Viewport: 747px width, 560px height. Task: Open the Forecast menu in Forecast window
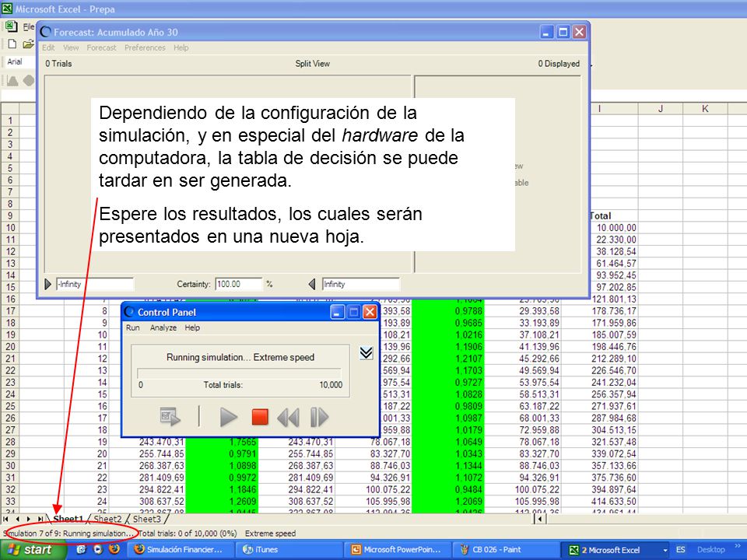(101, 47)
